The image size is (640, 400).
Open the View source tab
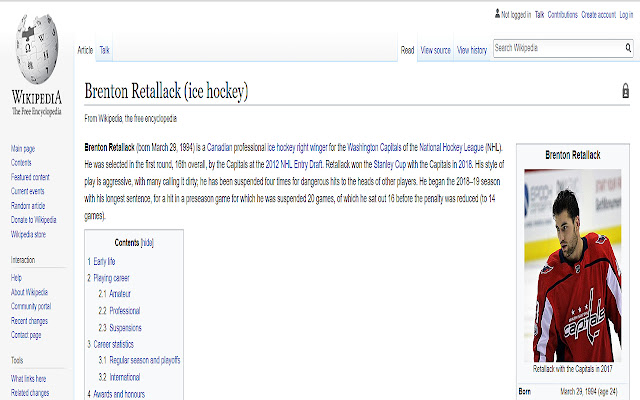click(436, 50)
